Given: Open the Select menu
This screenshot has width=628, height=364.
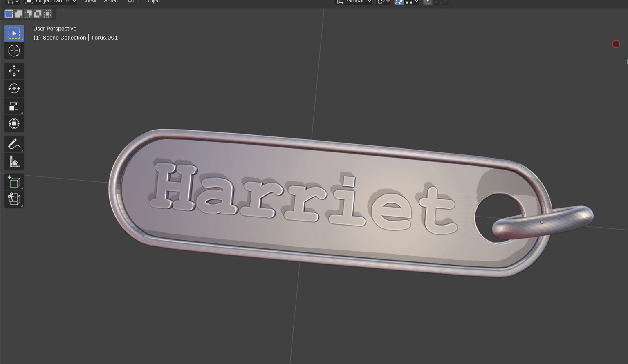Looking at the screenshot, I should point(112,2).
